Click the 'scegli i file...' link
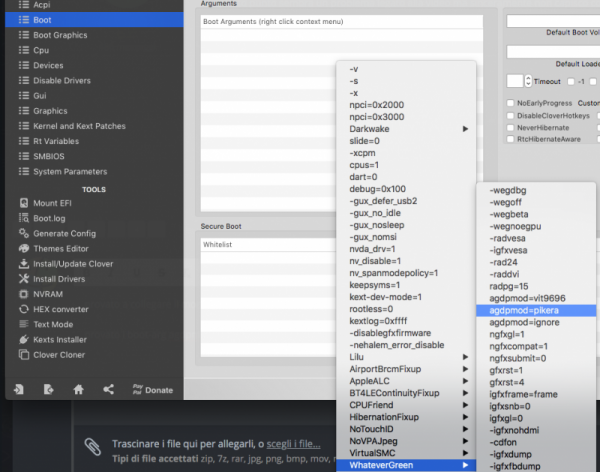The height and width of the screenshot is (472, 600). (x=293, y=444)
